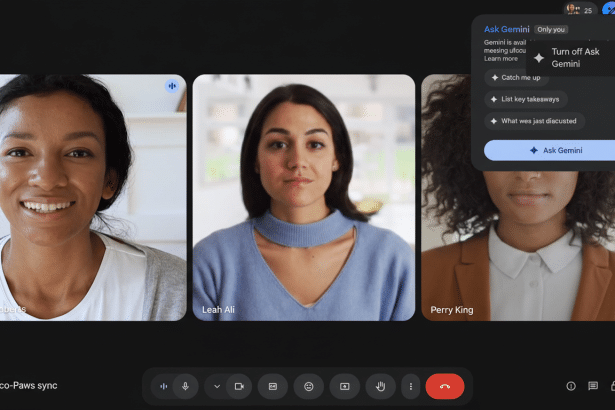Click the audio level indicator in toolbar

(164, 386)
